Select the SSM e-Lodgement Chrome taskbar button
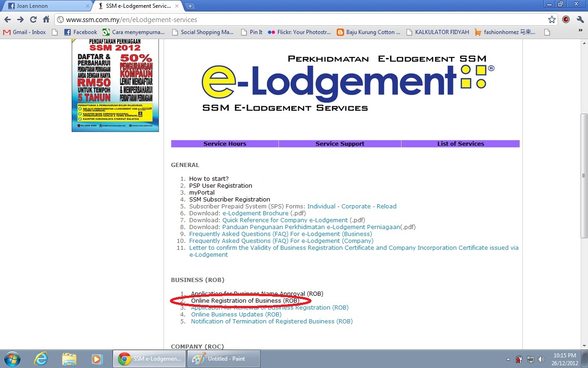588x368 pixels. pos(149,359)
